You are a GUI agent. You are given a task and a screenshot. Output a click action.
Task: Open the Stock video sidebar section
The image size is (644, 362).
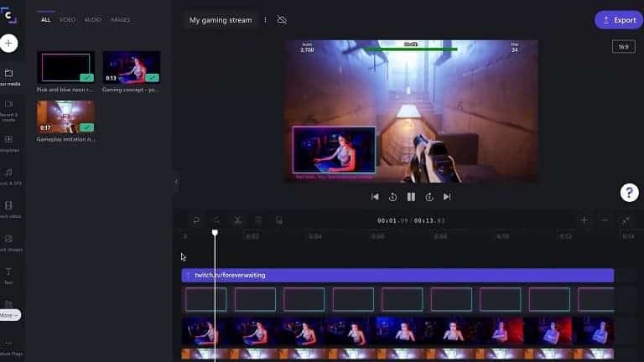8,209
